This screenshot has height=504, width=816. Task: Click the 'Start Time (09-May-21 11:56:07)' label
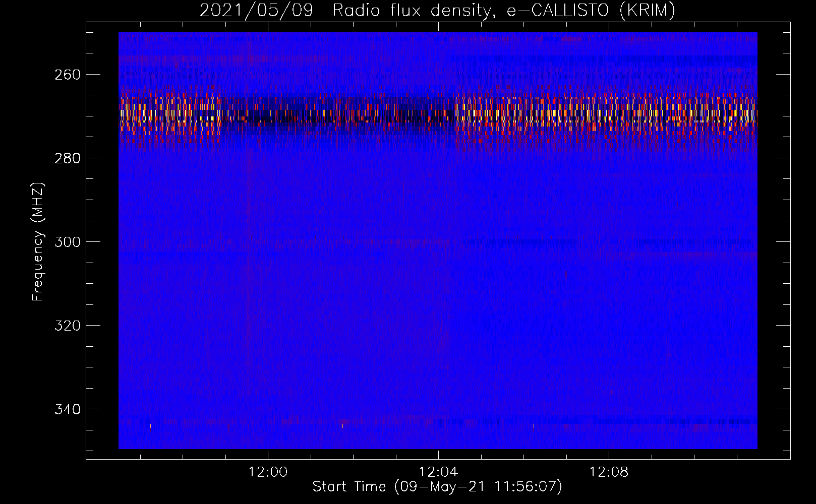437,487
